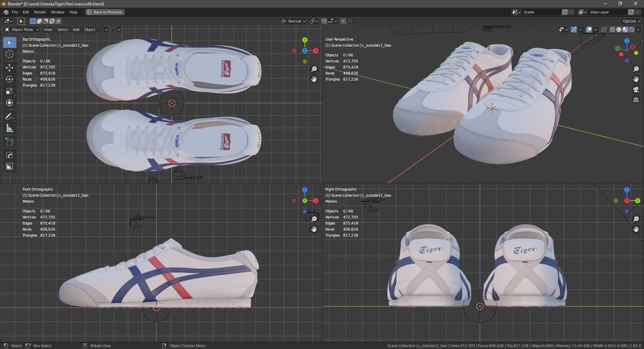Toggle show gizmo button
Image resolution: width=644 pixels, height=349 pixels.
tap(574, 30)
